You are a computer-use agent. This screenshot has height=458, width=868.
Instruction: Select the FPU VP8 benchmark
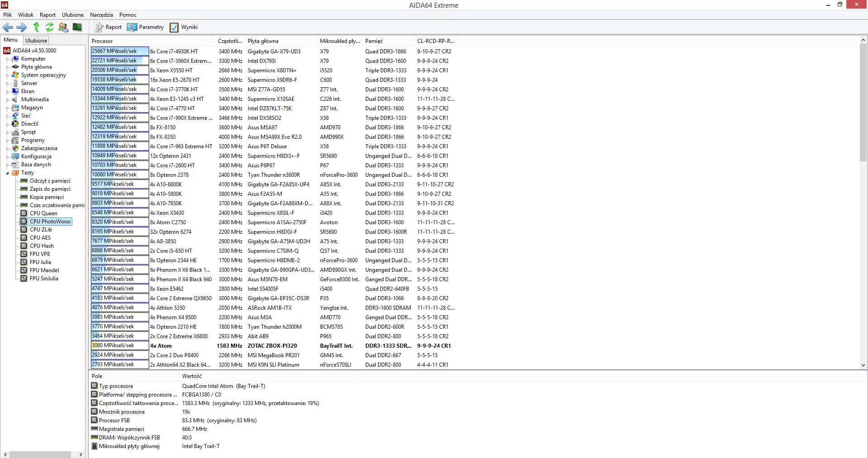(40, 254)
